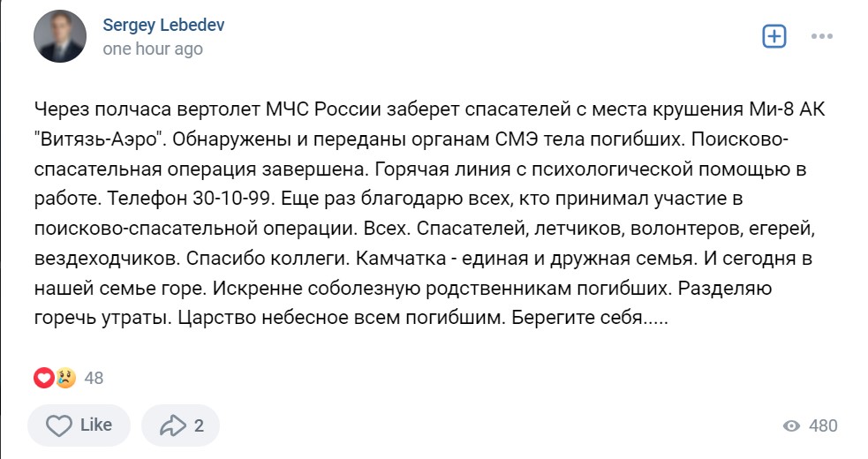
Task: Click the 480 views counter
Action: point(823,425)
